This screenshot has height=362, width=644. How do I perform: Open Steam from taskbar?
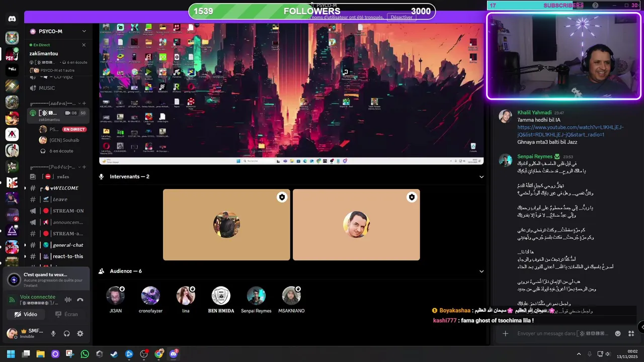click(114, 354)
